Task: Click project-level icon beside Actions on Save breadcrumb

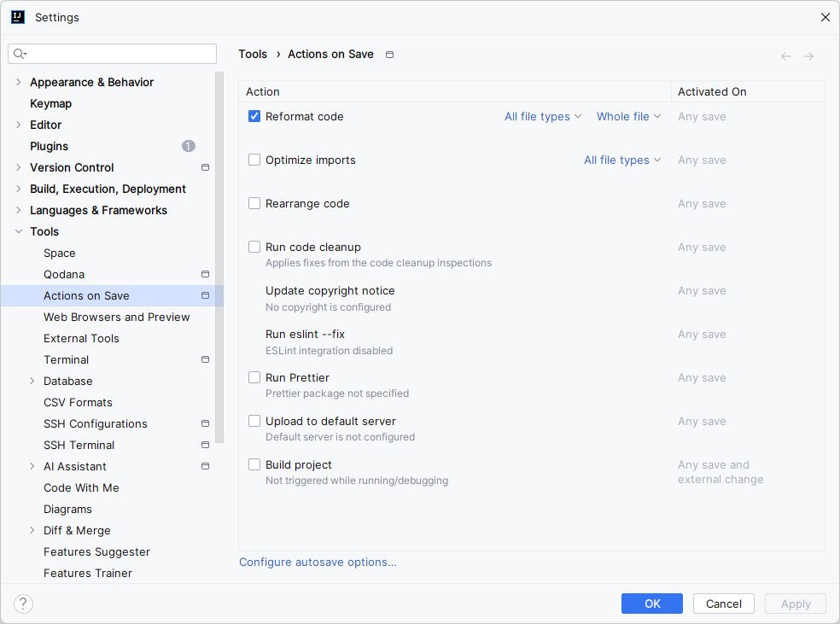Action: (x=390, y=55)
